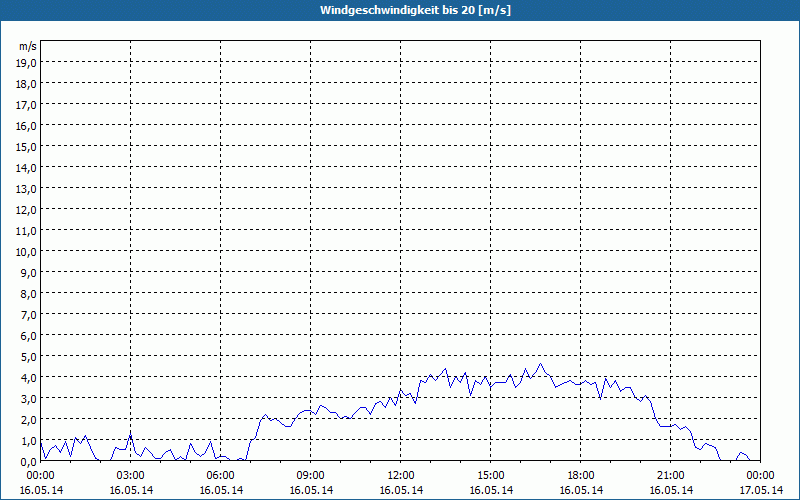
Task: Click the 17.05.14 date label
Action: pos(761,490)
